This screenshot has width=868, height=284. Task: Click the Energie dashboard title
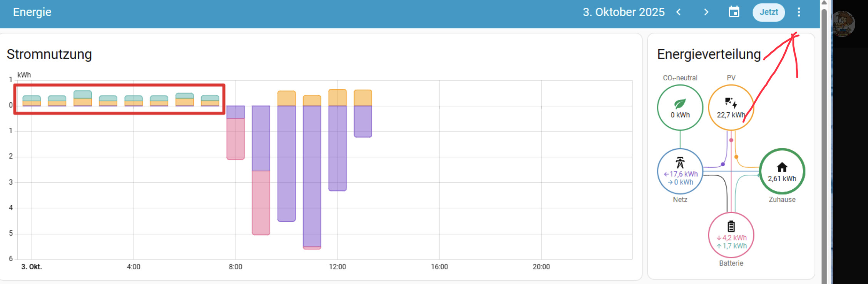(32, 12)
